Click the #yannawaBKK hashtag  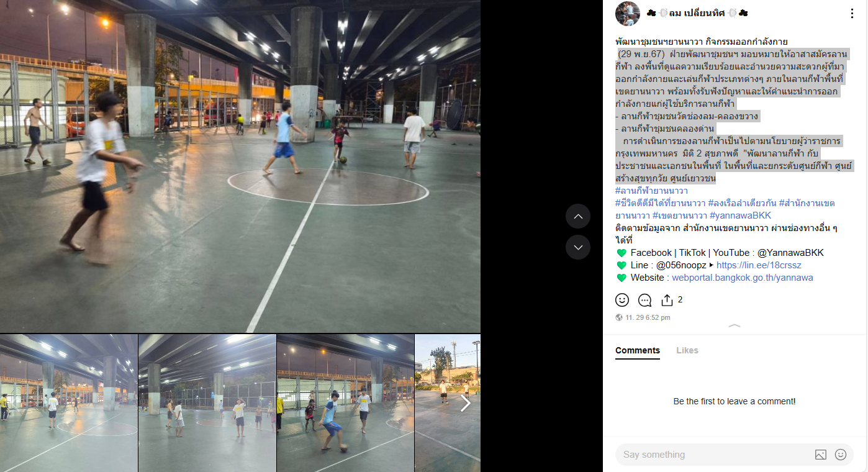coord(740,216)
